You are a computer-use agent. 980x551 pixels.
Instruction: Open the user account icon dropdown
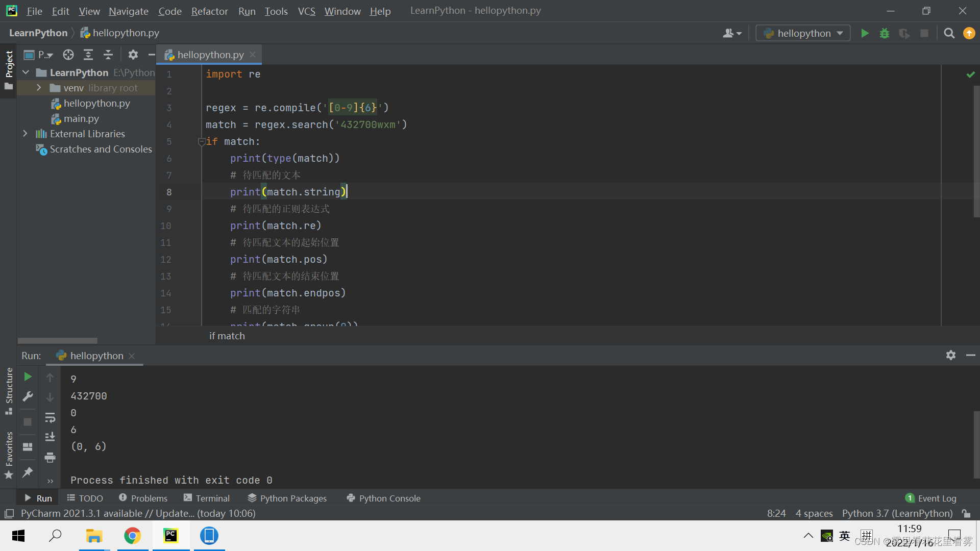[732, 33]
